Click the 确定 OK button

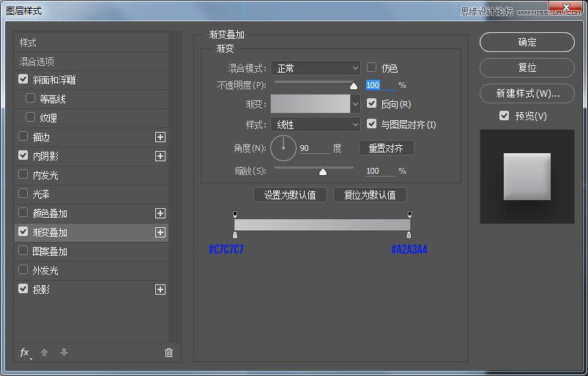pos(527,42)
